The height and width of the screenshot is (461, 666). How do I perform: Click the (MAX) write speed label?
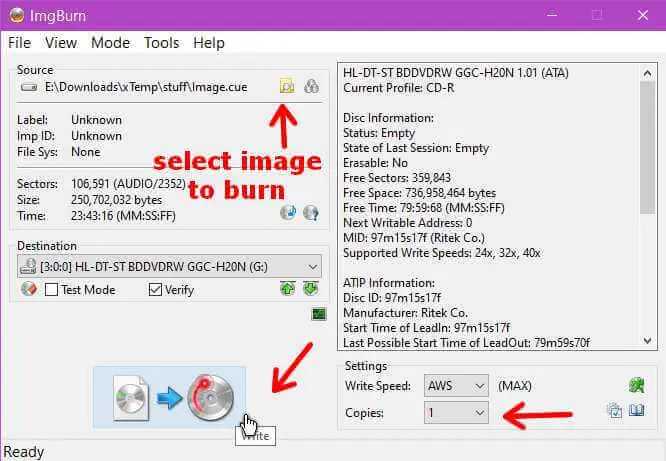[x=515, y=386]
